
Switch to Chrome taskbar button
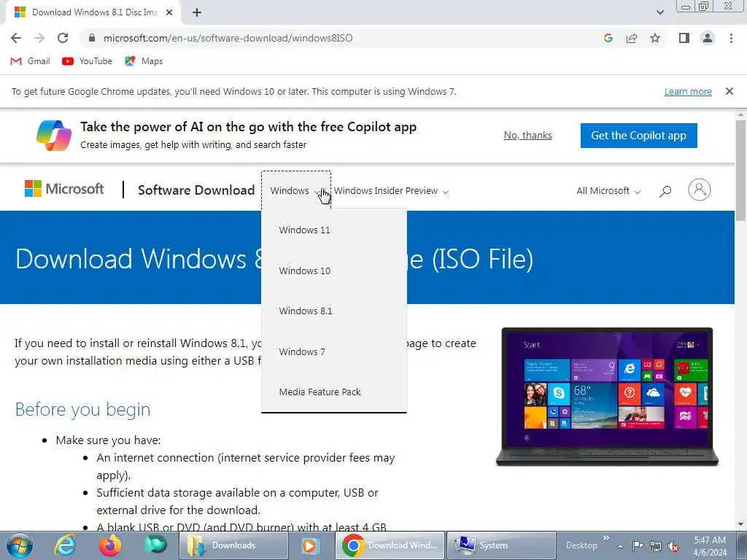click(x=390, y=545)
